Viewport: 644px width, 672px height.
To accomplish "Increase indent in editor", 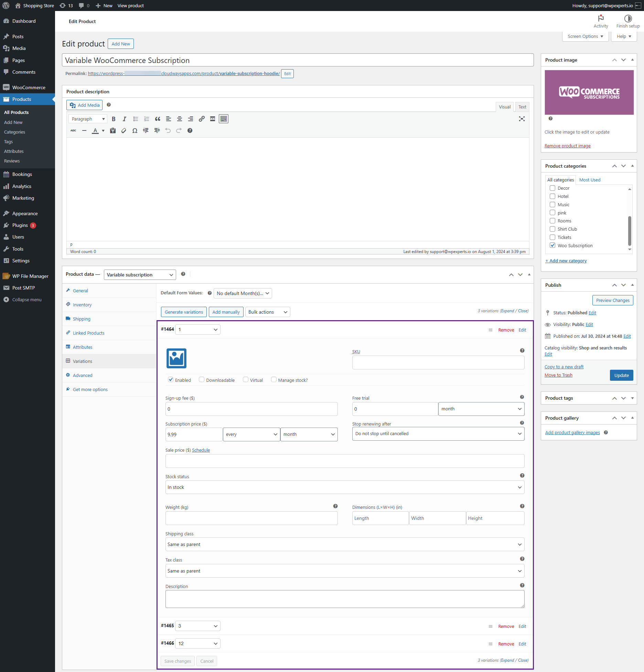I will (157, 130).
